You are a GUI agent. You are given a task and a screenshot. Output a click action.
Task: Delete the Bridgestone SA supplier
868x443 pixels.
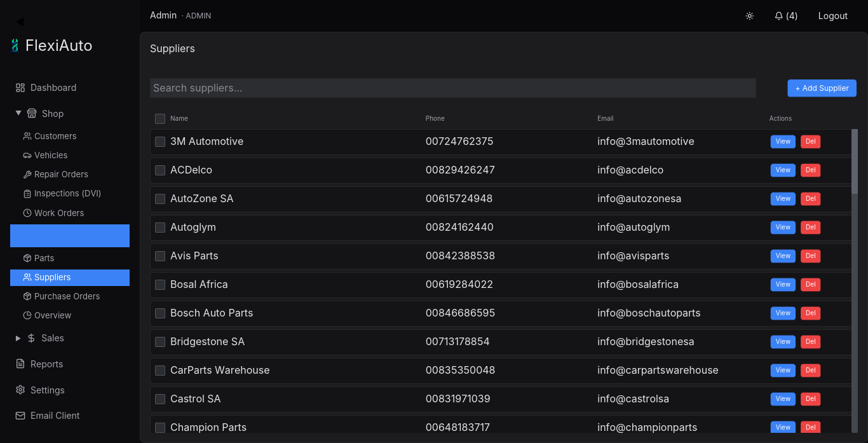[810, 342]
